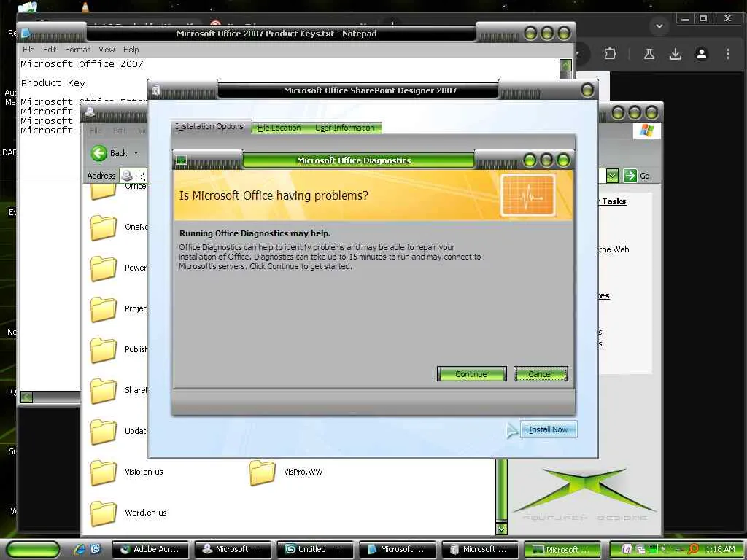Open the File Location tab
The width and height of the screenshot is (747, 560).
(x=279, y=128)
